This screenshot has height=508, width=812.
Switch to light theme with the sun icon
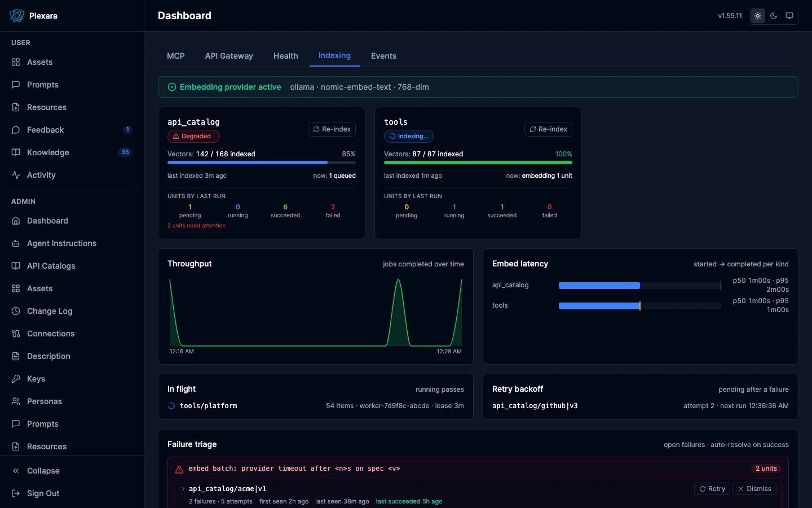(758, 16)
